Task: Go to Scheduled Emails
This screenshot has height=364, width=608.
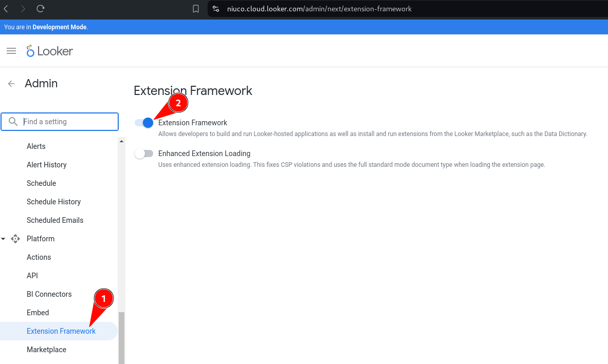Action: [55, 220]
